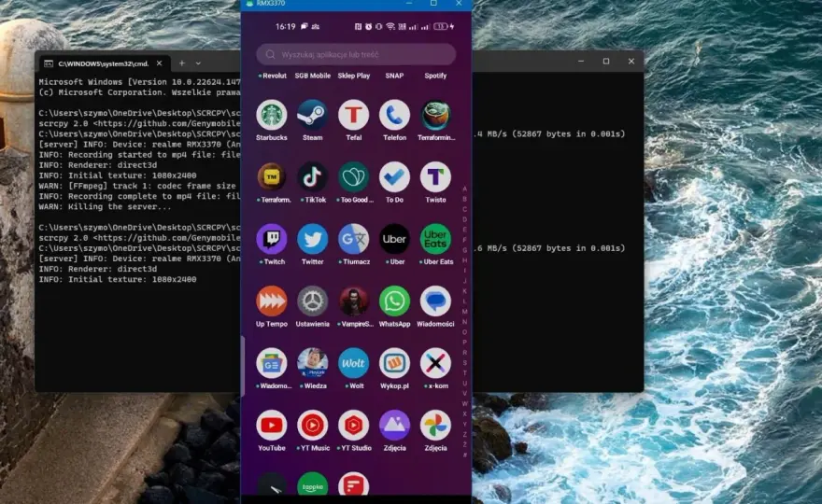Open the Wiedza app
Viewport: 822px width, 504px height.
tap(312, 363)
